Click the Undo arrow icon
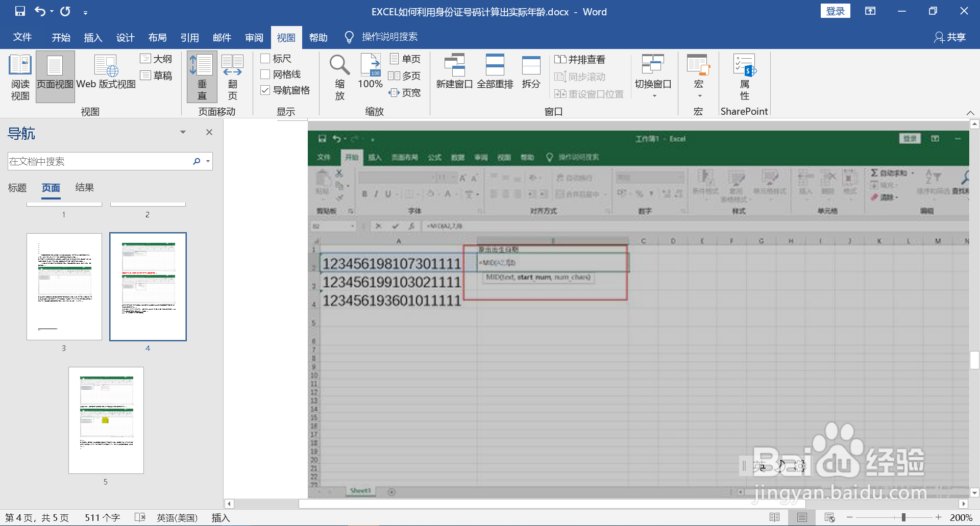 [x=40, y=11]
